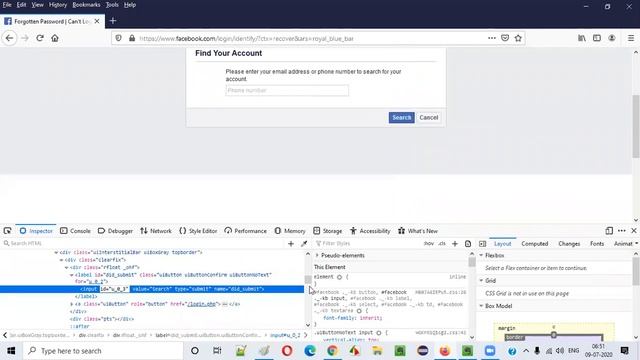
Task: Open a new tab with plus button
Action: point(113,21)
